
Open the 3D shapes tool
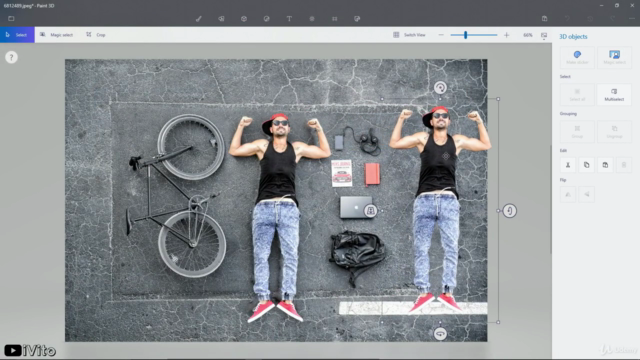(x=244, y=19)
